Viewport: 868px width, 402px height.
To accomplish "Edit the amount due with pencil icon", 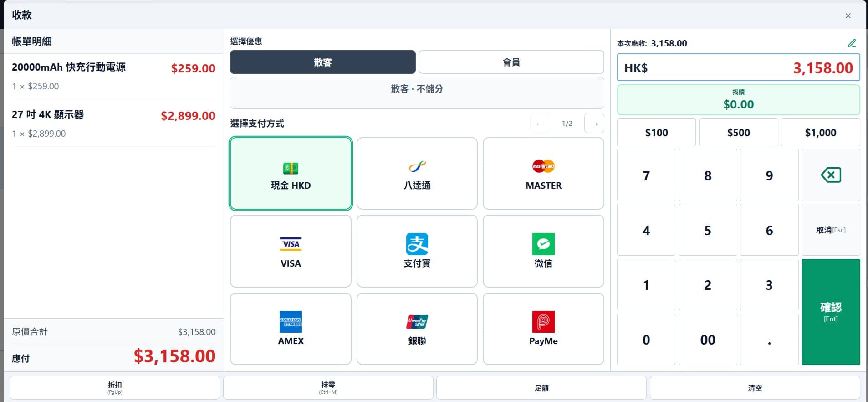I will point(852,43).
